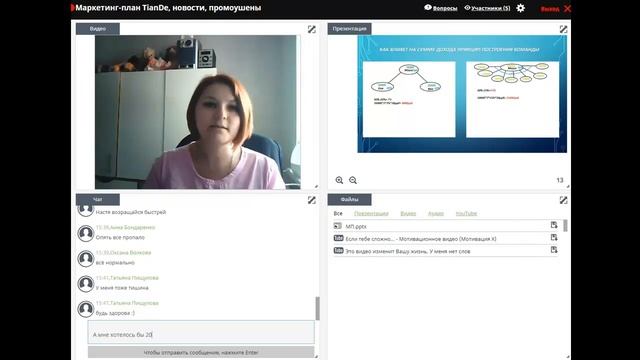640x360 pixels.
Task: Open the МП.pptx file
Action: point(356,226)
